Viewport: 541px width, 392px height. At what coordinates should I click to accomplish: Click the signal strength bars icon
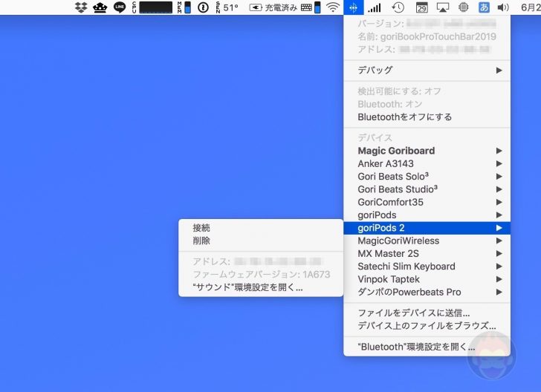[x=375, y=7]
